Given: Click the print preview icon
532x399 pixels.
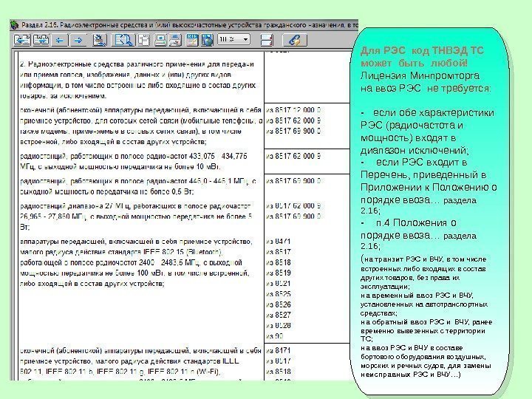Looking at the screenshot, I should tap(160, 40).
